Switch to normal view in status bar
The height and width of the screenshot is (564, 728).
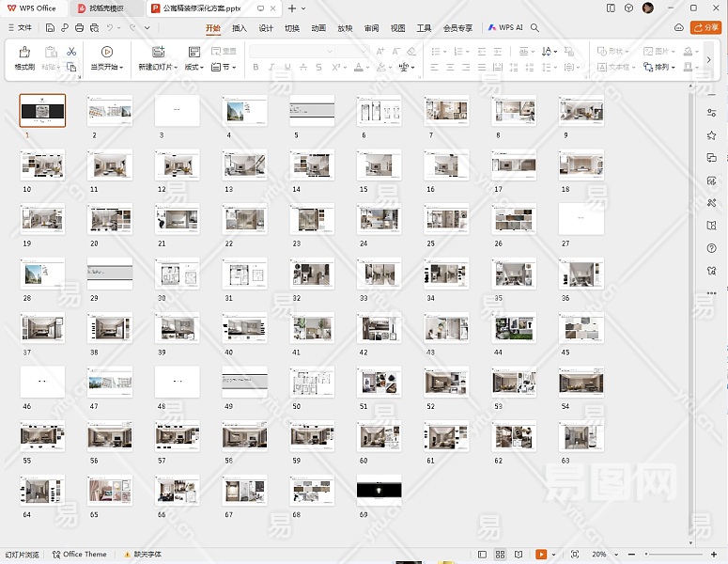click(x=483, y=555)
